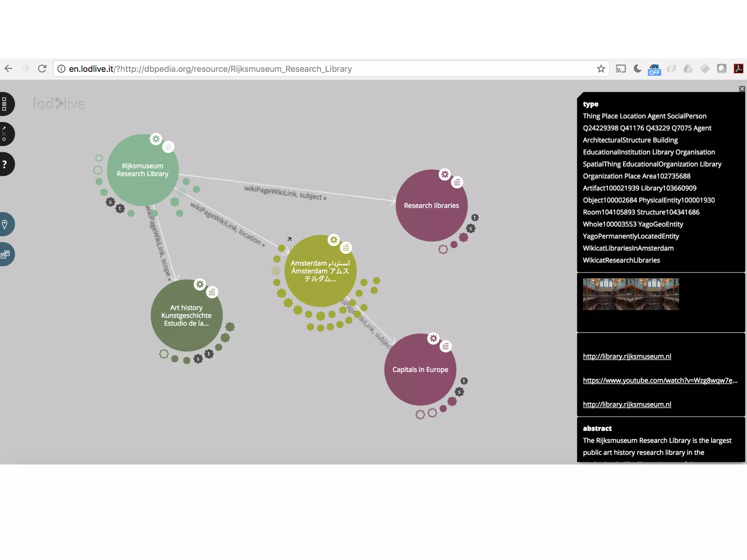Open info list icon on Capitals in Europe node

[445, 346]
